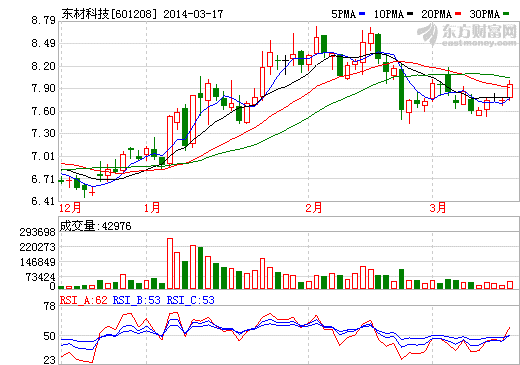
Task: Click the 146849 volume axis label
Action: click(x=37, y=262)
